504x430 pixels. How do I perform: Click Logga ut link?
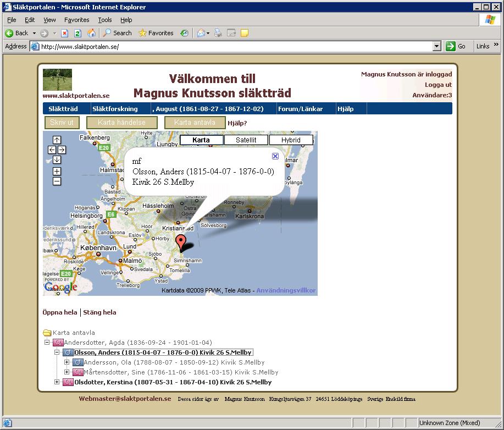click(438, 85)
